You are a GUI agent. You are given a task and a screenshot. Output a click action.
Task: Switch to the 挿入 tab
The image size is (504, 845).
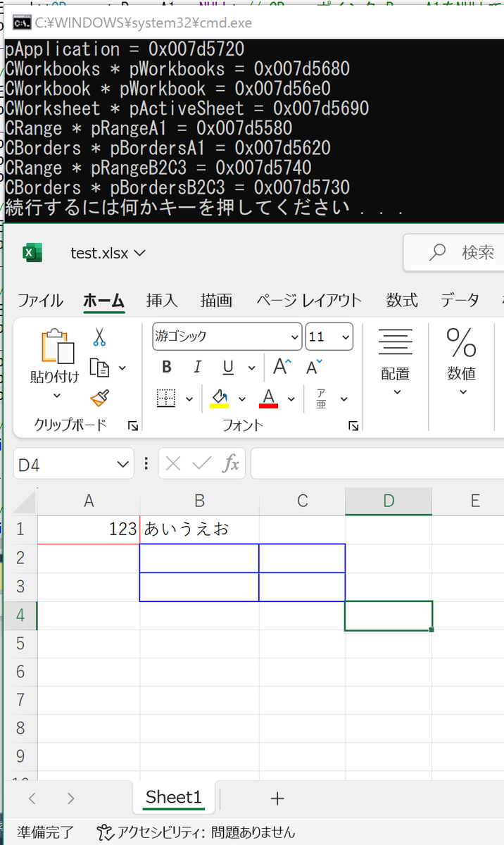[x=162, y=301]
